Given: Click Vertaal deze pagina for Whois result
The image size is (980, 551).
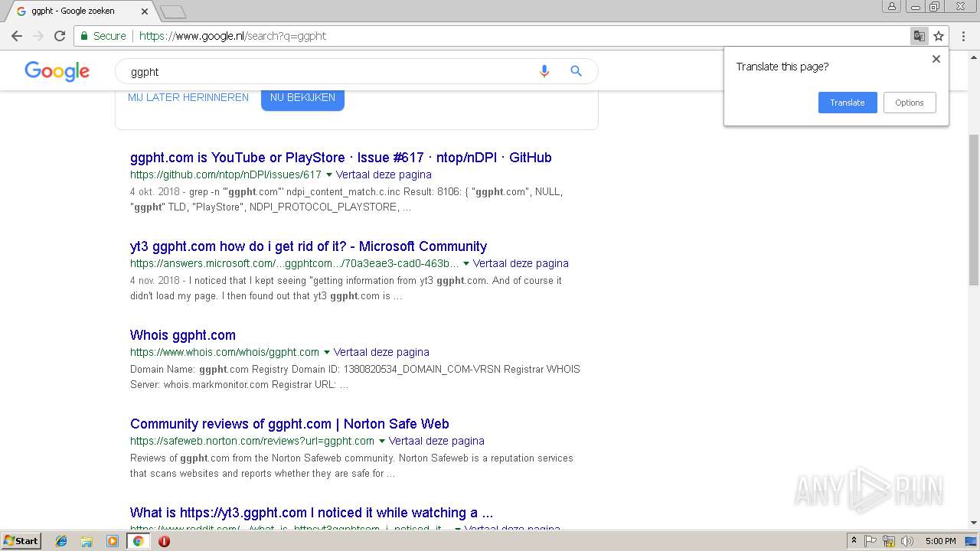Looking at the screenshot, I should coord(381,352).
